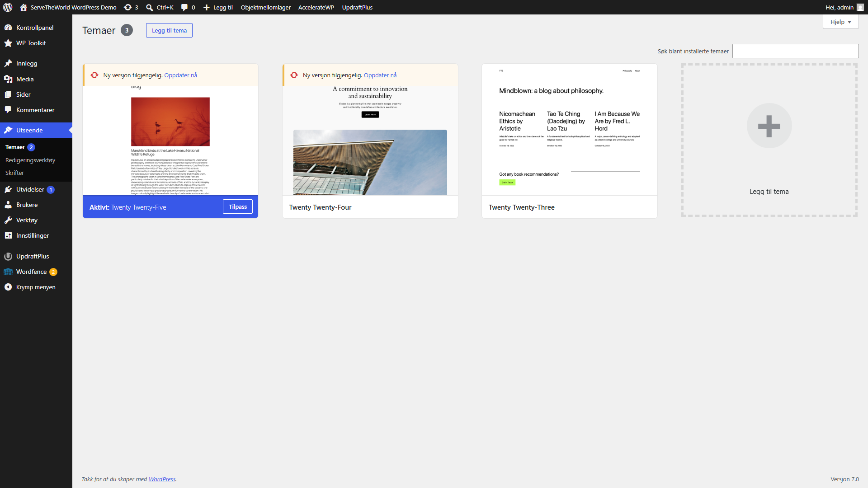Click the Verktøy wrench icon
The image size is (868, 488).
[x=8, y=220]
